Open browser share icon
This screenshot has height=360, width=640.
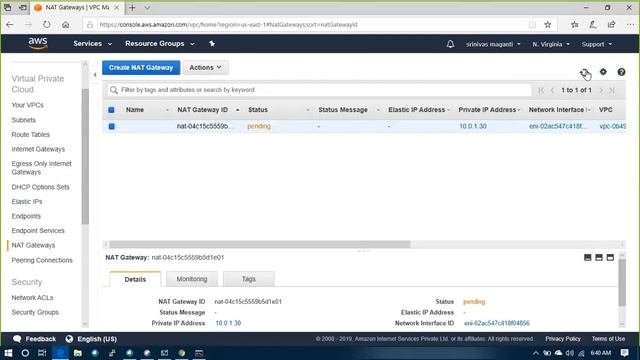click(611, 24)
